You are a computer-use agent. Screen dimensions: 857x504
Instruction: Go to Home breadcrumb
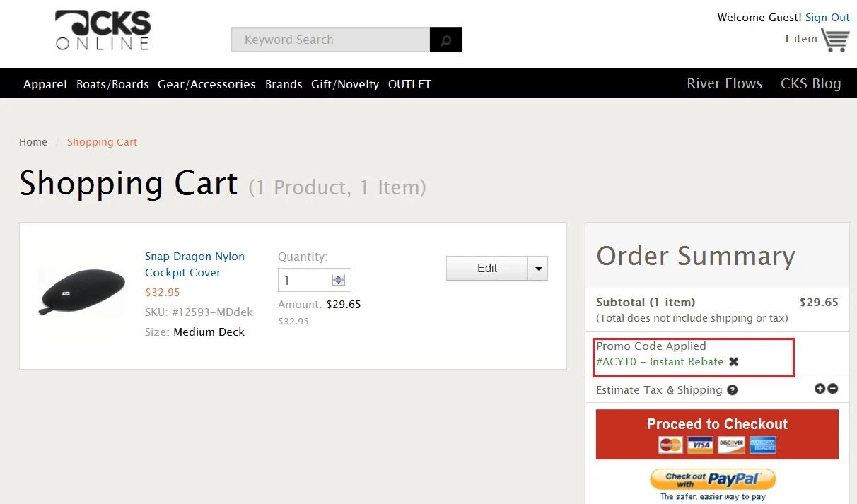coord(33,142)
